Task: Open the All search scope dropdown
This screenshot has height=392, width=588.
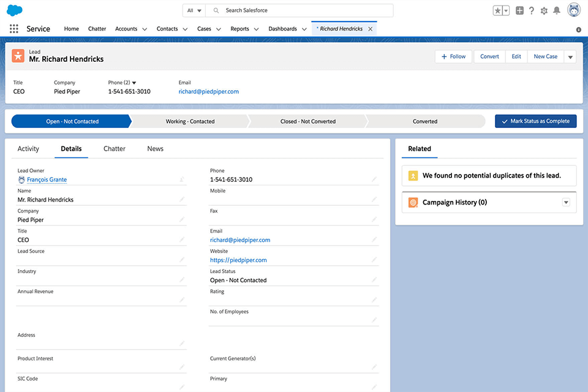Action: (x=194, y=10)
